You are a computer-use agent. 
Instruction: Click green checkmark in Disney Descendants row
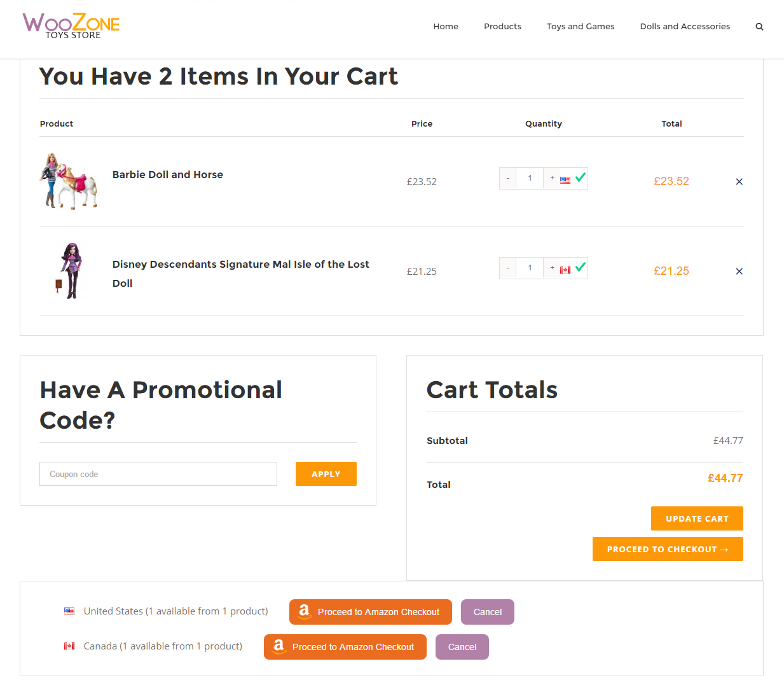(580, 267)
